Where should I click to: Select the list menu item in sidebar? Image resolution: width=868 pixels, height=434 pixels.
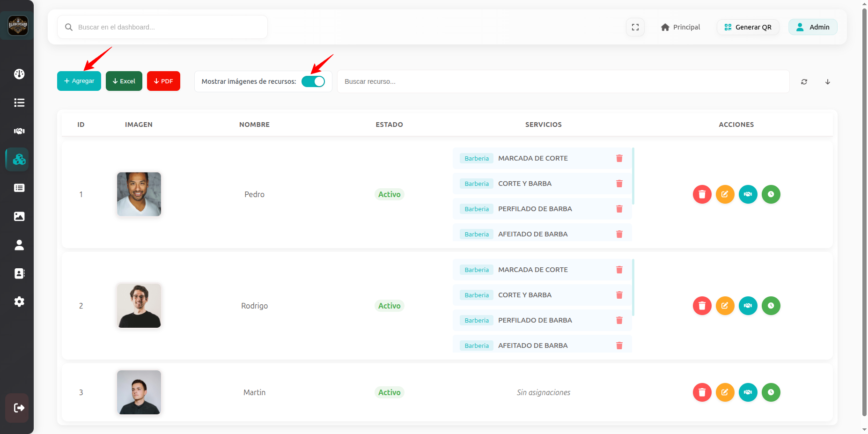pos(19,103)
